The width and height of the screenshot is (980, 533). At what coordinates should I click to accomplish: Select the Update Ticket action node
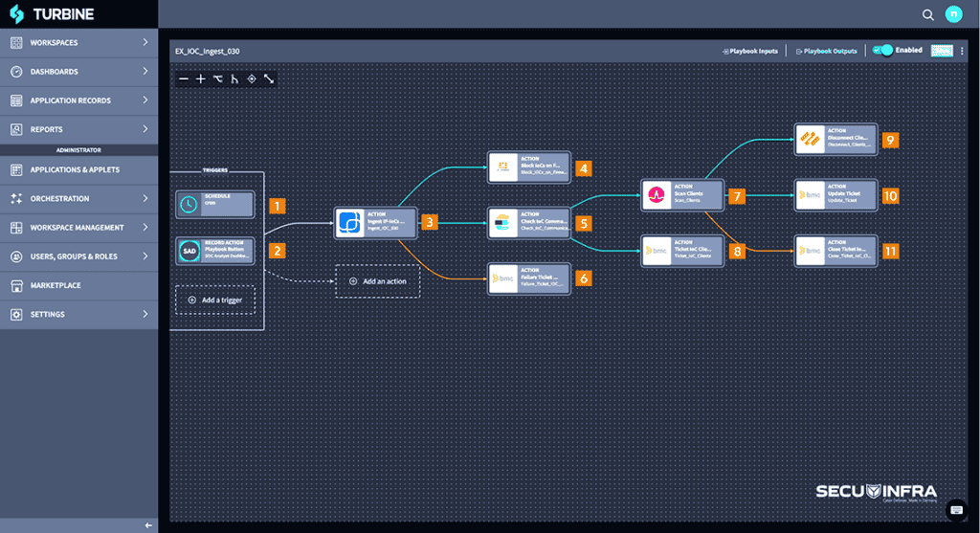(x=835, y=195)
